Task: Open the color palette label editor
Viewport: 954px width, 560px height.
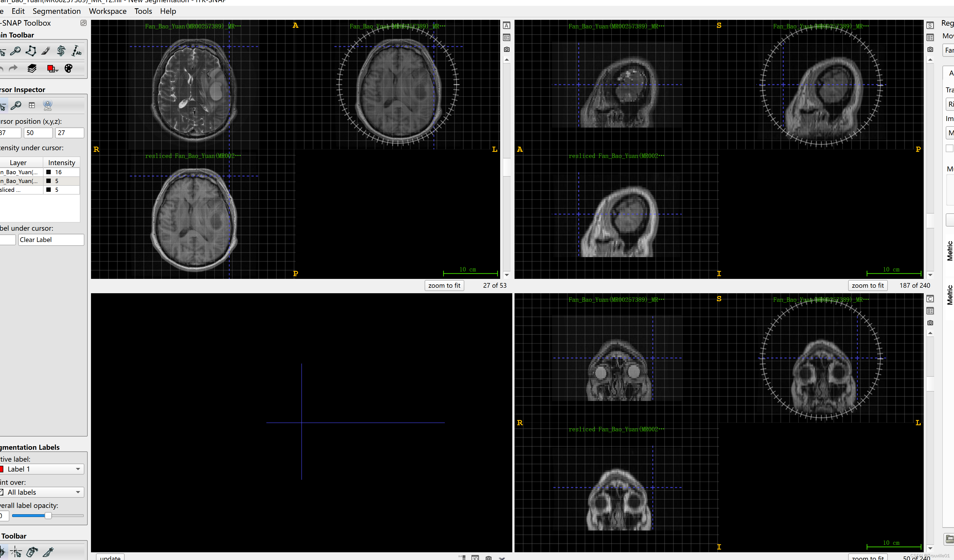Action: pyautogui.click(x=69, y=69)
